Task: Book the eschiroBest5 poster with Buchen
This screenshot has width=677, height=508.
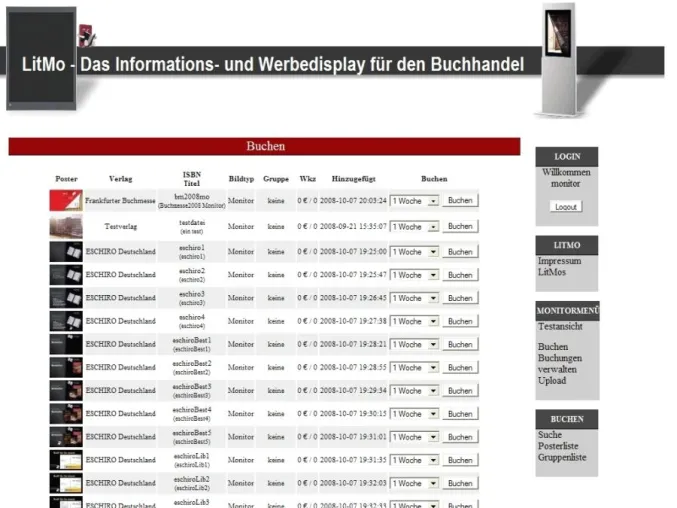Action: 460,437
